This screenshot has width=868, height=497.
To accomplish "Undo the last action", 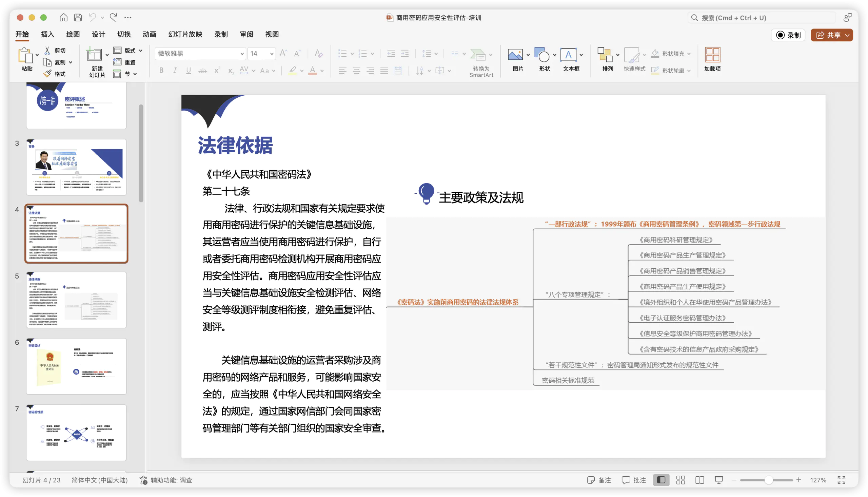I will (x=93, y=17).
